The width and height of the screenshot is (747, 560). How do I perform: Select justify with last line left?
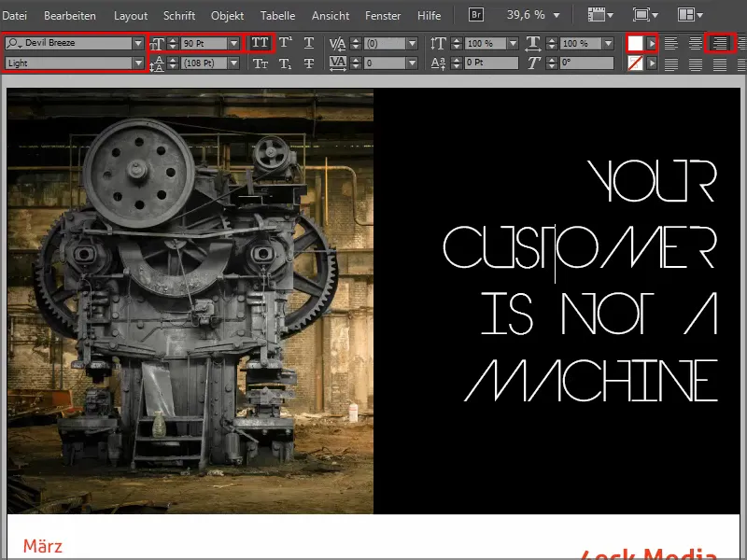[x=670, y=63]
